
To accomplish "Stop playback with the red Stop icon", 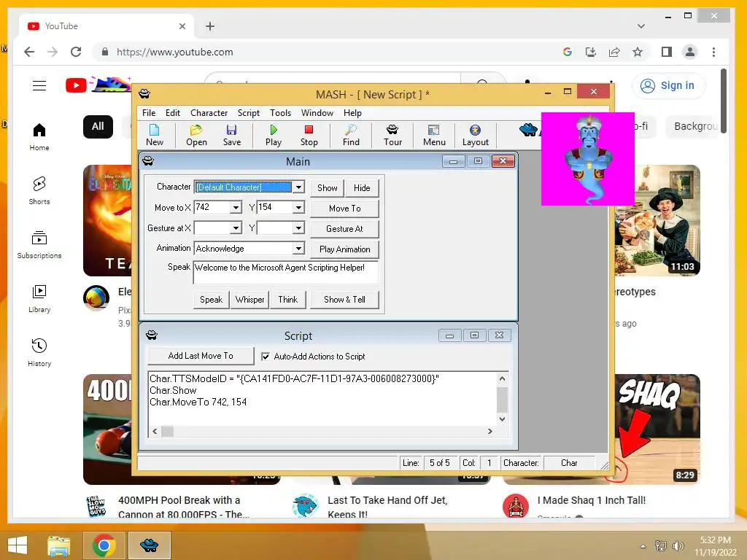I will (x=309, y=135).
